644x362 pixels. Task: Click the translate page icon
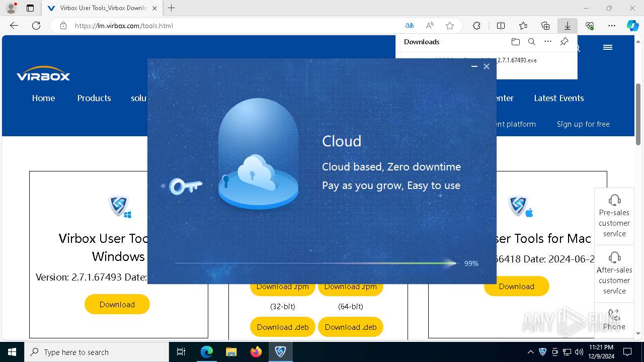pos(410,26)
